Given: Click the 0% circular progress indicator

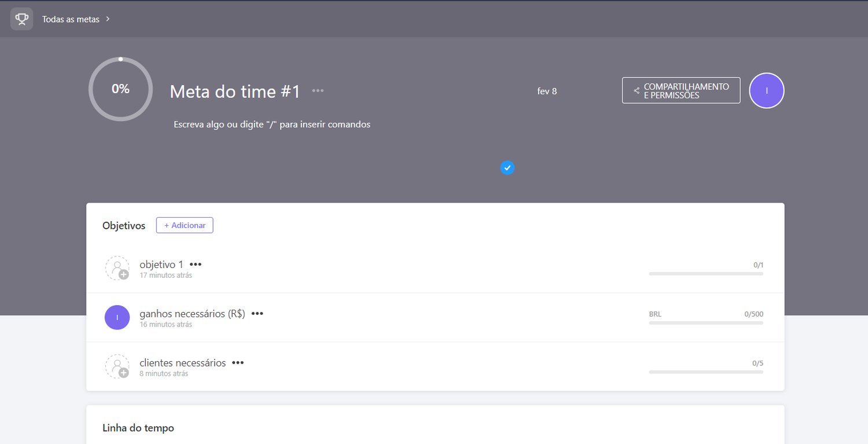Looking at the screenshot, I should tap(120, 89).
